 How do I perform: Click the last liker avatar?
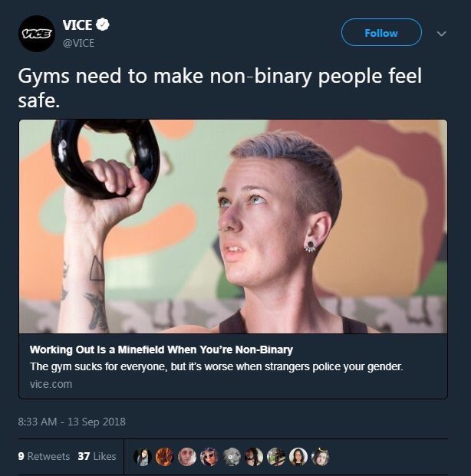click(321, 457)
